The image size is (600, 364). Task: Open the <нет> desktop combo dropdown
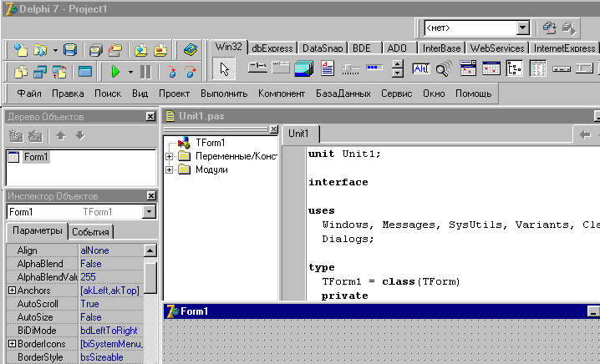[x=523, y=28]
